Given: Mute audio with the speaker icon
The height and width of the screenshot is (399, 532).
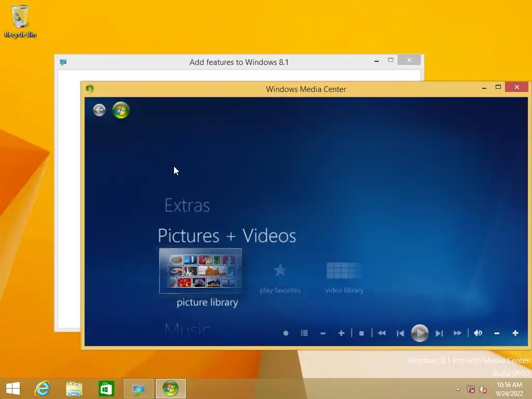Looking at the screenshot, I should [478, 333].
